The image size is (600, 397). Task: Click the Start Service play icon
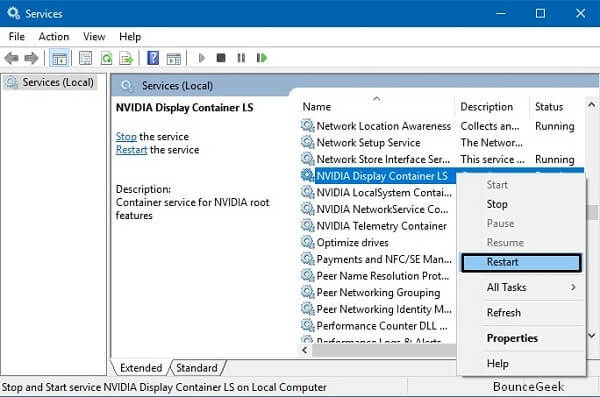202,58
